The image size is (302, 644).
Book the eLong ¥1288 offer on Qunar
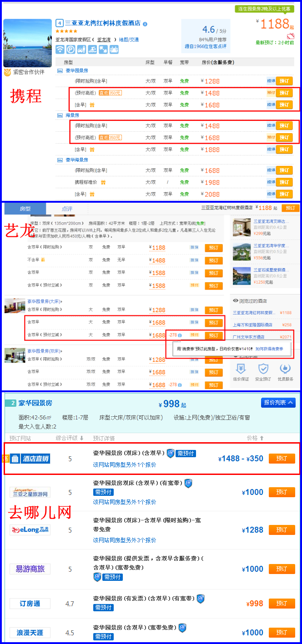coord(282,530)
